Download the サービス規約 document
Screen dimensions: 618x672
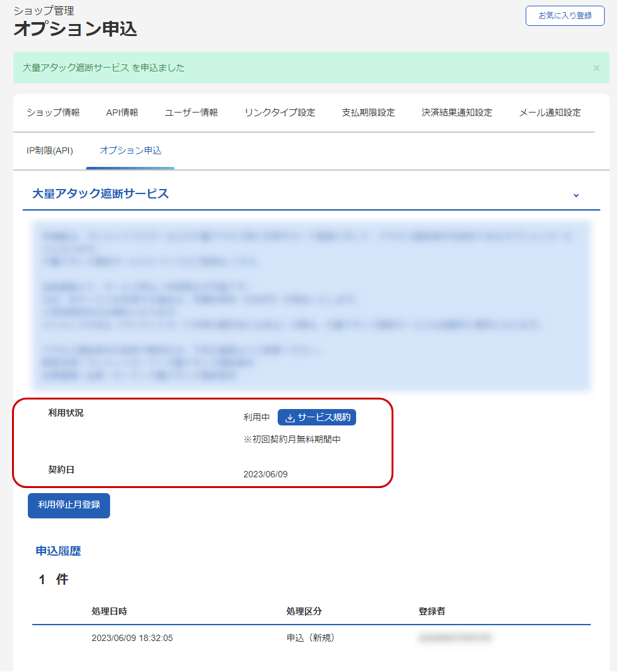coord(317,417)
